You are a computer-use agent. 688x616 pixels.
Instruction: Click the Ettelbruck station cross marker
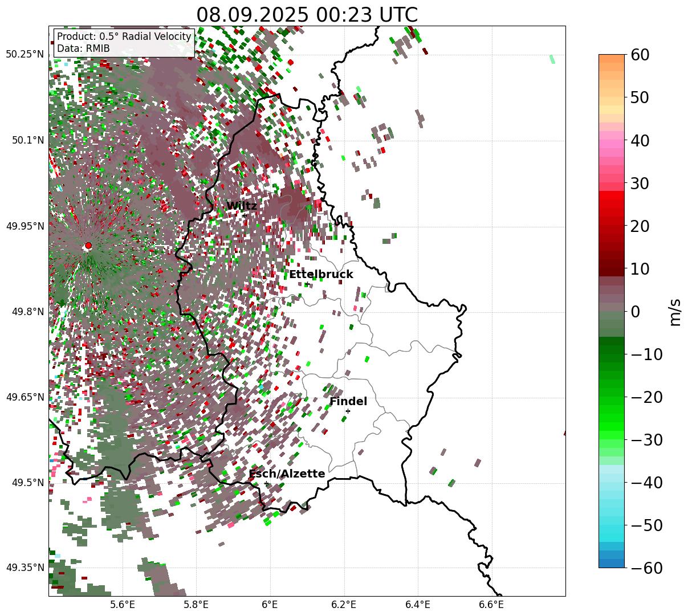[307, 284]
